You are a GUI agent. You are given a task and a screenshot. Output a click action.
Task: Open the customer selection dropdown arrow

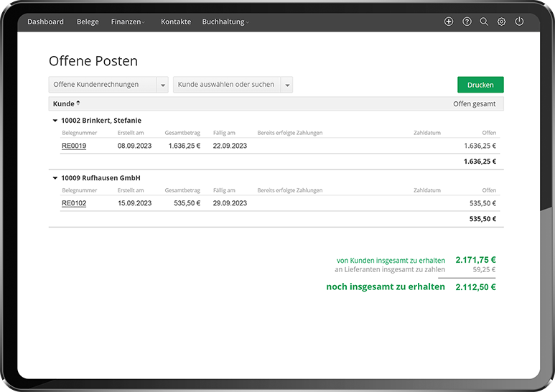[x=286, y=85]
